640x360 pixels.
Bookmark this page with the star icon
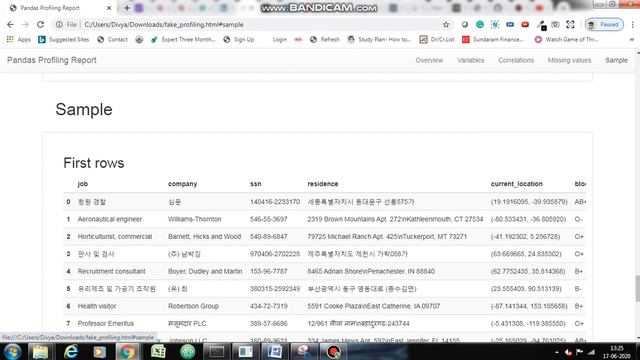coord(446,24)
